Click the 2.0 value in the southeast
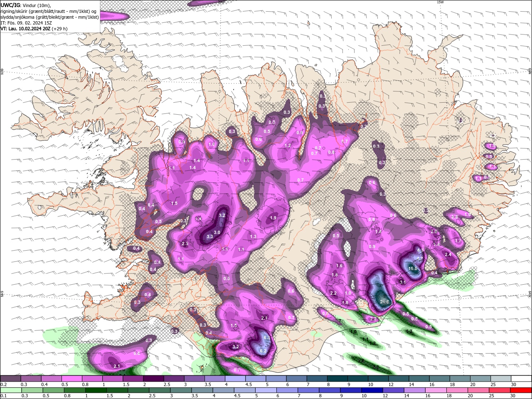The width and height of the screenshot is (532, 399). (434, 232)
